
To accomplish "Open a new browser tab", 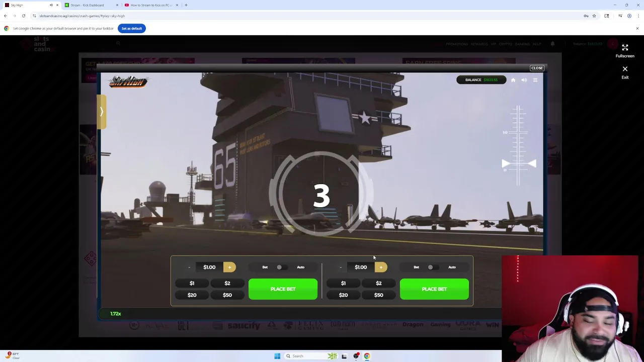I will tap(186, 5).
